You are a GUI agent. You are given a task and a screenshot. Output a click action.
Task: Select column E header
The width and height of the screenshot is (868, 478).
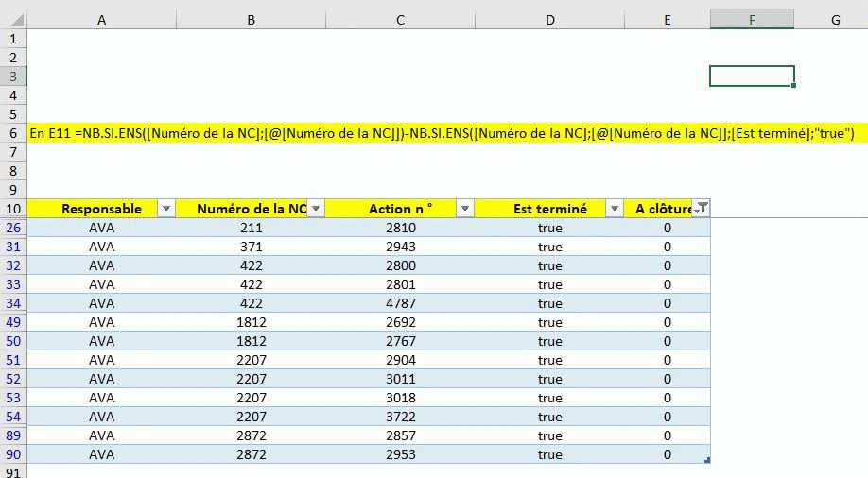point(668,21)
